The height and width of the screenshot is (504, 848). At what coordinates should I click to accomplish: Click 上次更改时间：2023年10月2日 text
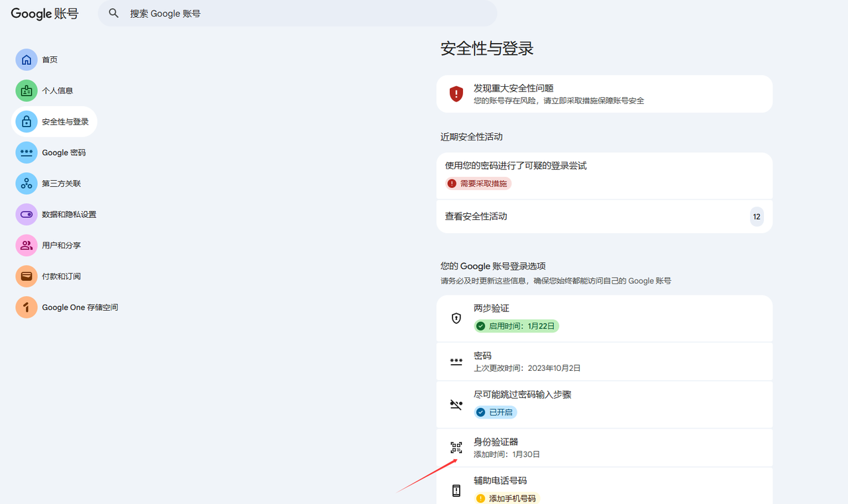click(x=527, y=368)
